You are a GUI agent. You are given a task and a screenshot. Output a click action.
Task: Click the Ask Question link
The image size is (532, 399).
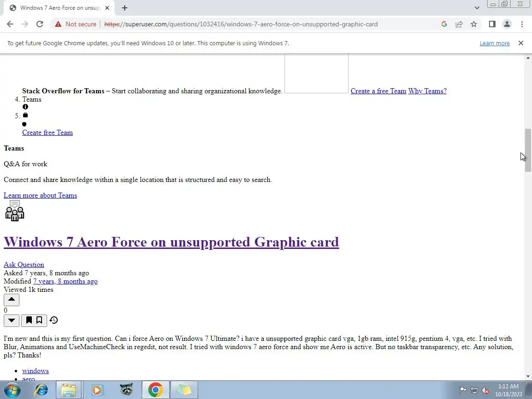click(24, 265)
